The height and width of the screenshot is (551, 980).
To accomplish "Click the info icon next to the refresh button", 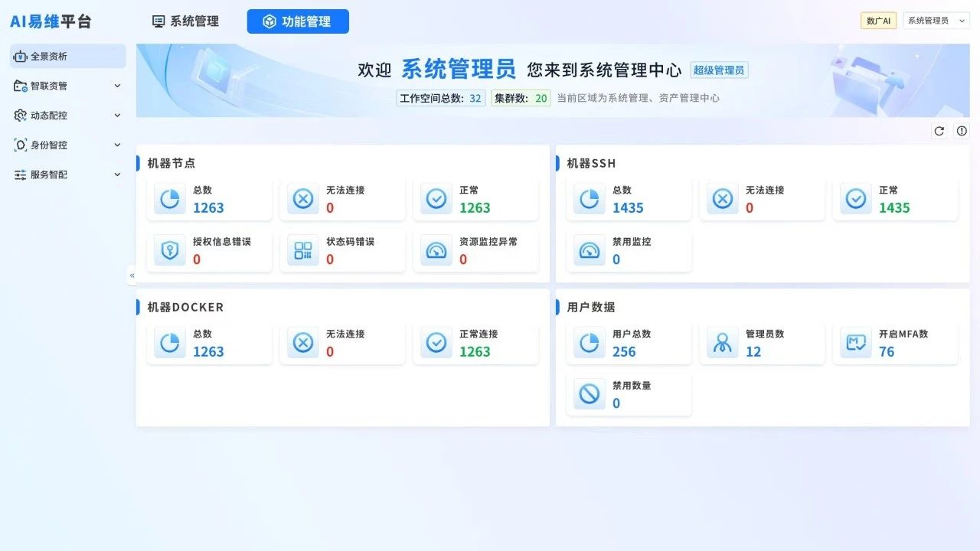I will (962, 130).
